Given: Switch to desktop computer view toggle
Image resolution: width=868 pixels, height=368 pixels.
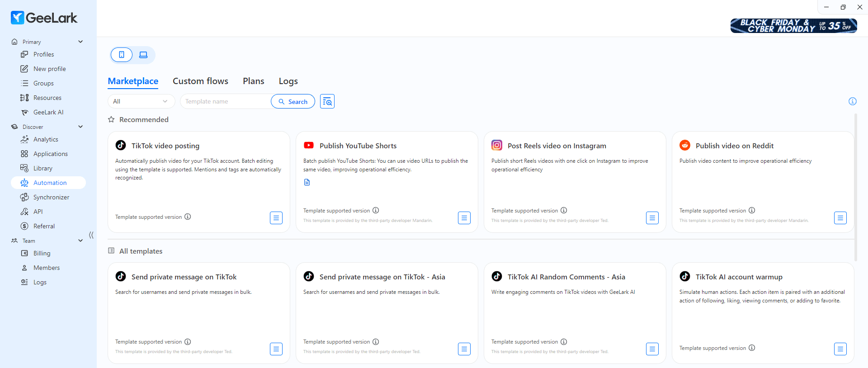Looking at the screenshot, I should 143,55.
